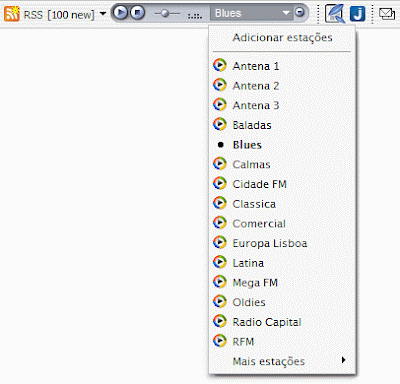This screenshot has height=384, width=400.
Task: Click the media icon beside Latina
Action: pyautogui.click(x=220, y=262)
